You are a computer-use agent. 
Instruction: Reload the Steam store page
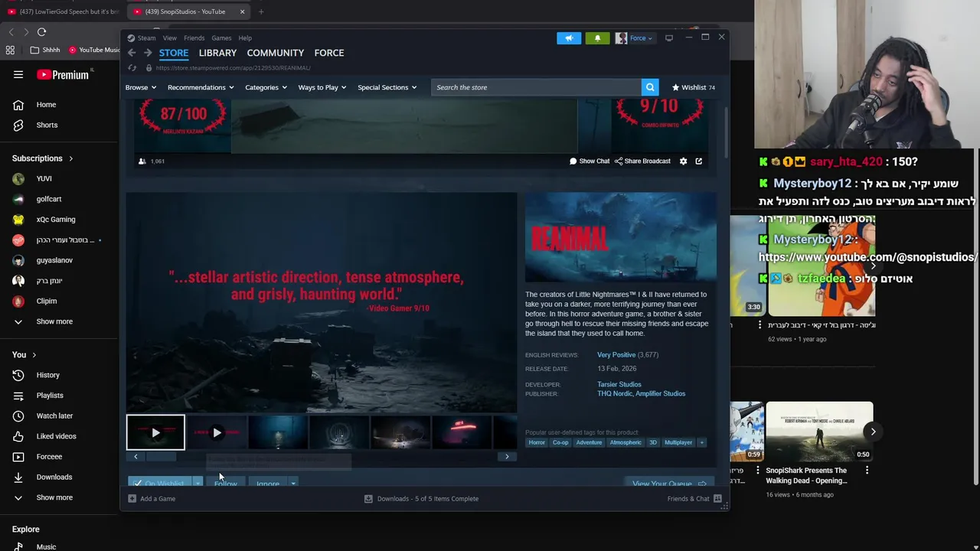[x=132, y=68]
